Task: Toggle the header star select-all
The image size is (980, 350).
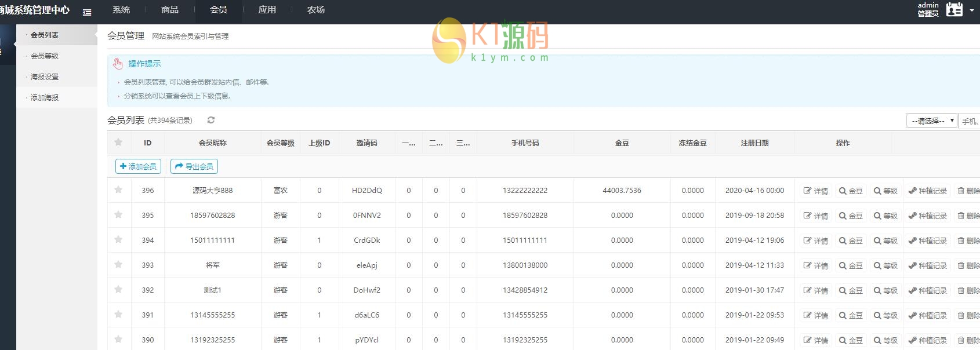Action: pyautogui.click(x=118, y=142)
